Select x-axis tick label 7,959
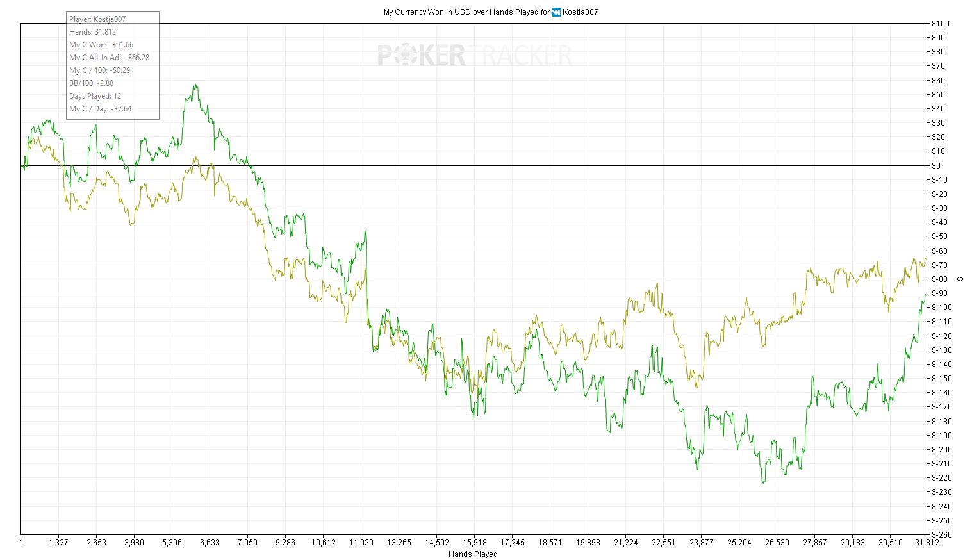This screenshot has width=972, height=560. pos(247,543)
